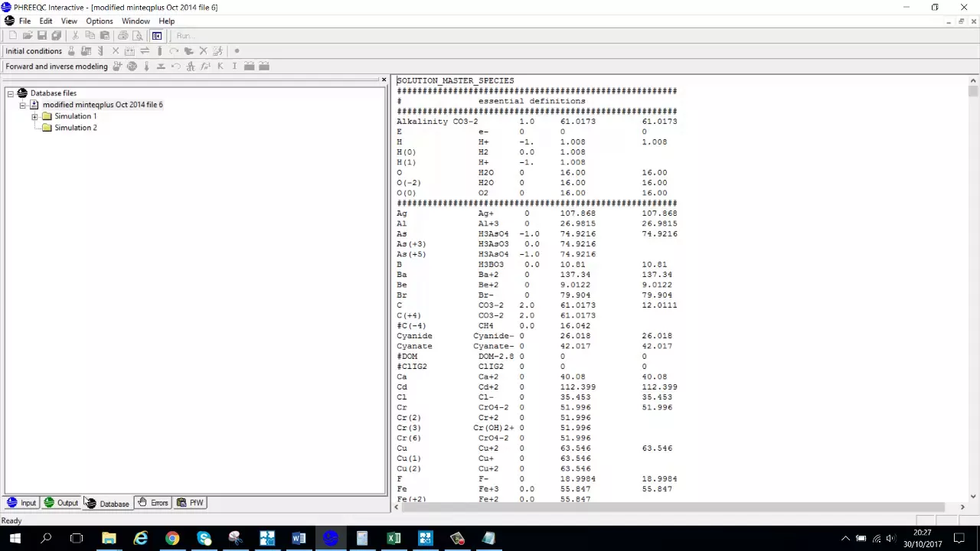Switch to the Input tab
The width and height of the screenshot is (980, 551).
[x=22, y=503]
